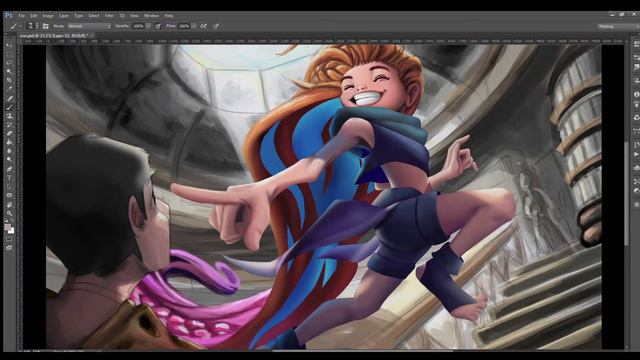Click the canvas vertical scrollbar thumb
The image size is (640, 360).
tap(626, 193)
